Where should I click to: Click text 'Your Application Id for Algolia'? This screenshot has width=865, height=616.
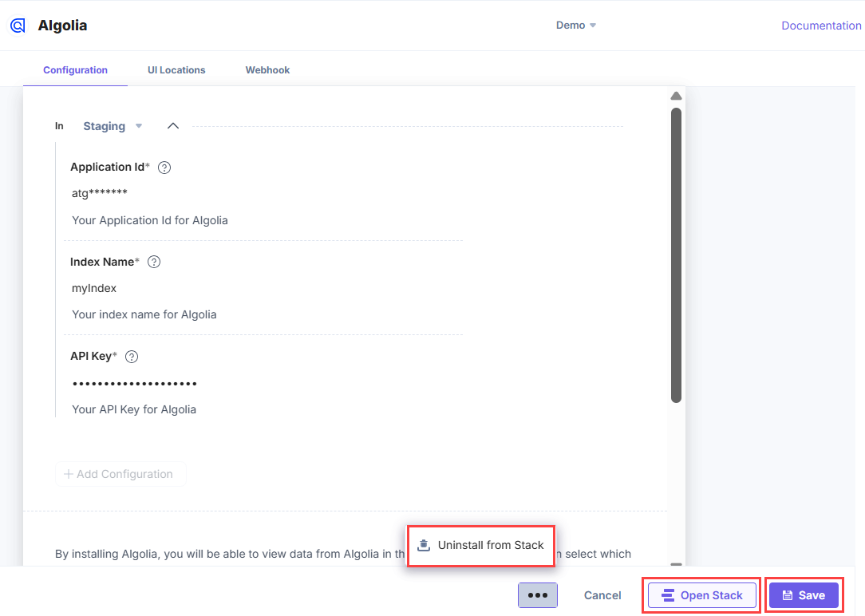[x=150, y=220]
